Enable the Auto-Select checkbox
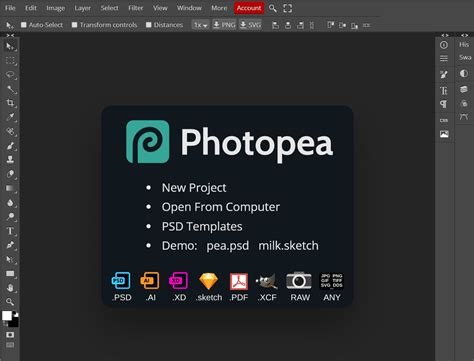Screen dimensions: 474x361 [24, 25]
